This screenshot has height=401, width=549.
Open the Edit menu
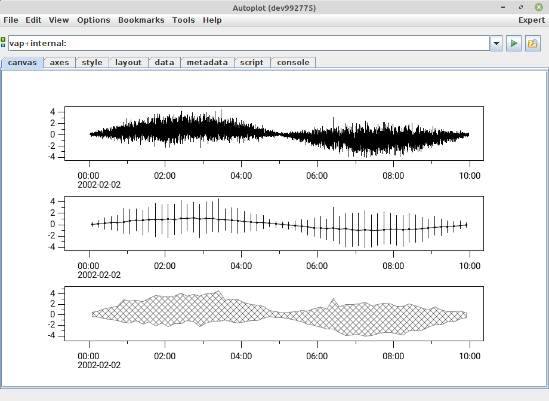pyautogui.click(x=33, y=20)
